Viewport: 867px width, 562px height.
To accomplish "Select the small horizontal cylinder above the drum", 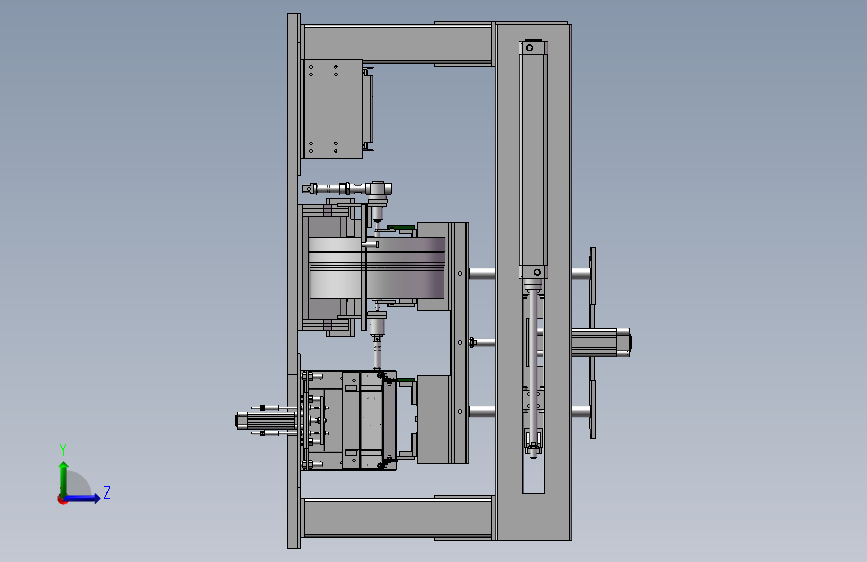I will coord(347,189).
